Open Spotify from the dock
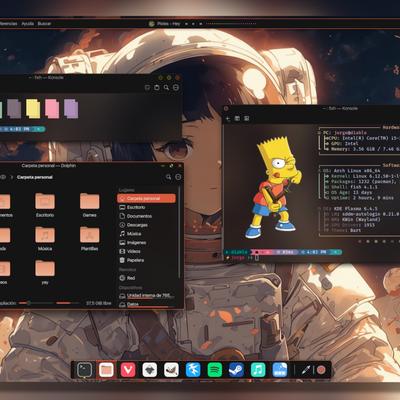Viewport: 400px width, 400px height. (x=215, y=370)
